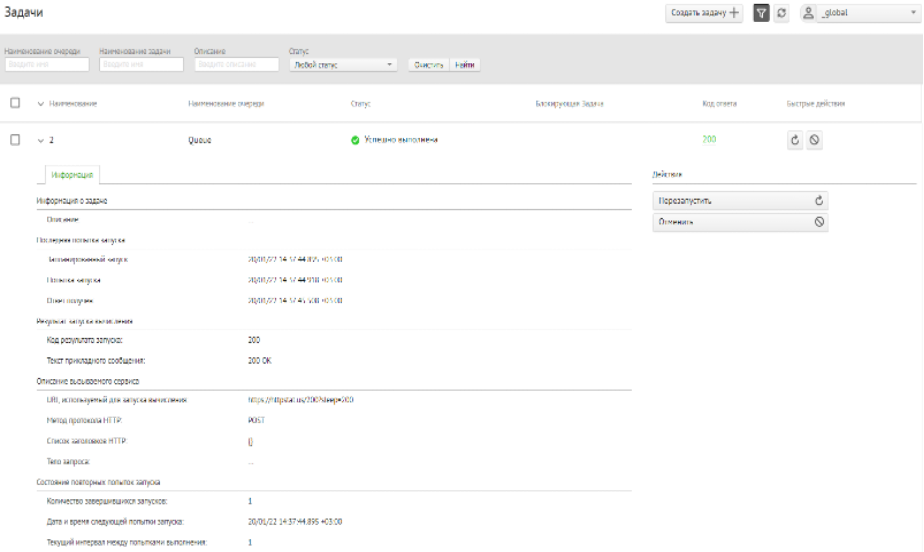Toggle the chevron beside 'Наименование' header
Viewport: 924px width, 552px height.
click(x=41, y=104)
